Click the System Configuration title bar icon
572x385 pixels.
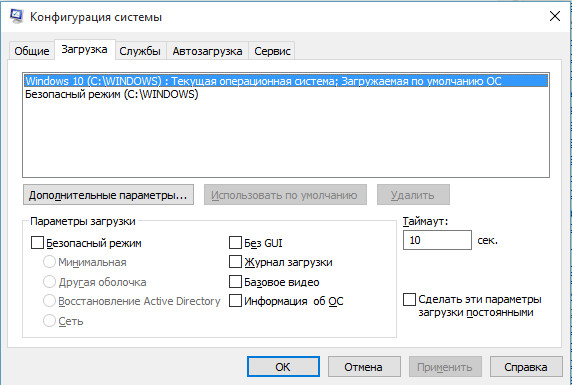16,16
